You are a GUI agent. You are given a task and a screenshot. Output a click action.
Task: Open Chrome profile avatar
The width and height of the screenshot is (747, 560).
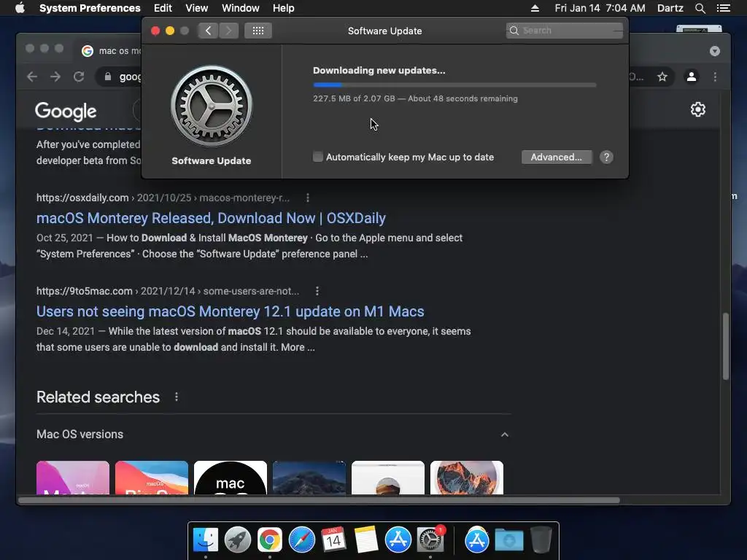692,77
